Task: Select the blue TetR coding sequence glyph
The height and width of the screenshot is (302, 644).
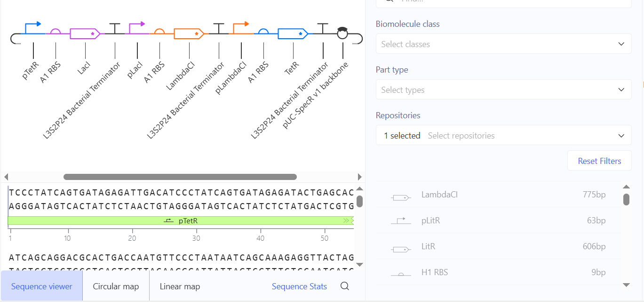Action: (293, 33)
